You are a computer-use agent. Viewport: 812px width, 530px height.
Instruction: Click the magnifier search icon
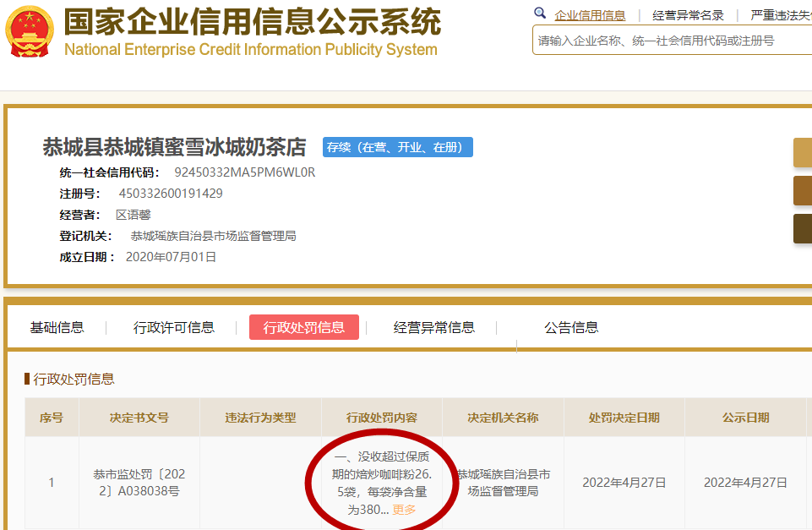[541, 14]
